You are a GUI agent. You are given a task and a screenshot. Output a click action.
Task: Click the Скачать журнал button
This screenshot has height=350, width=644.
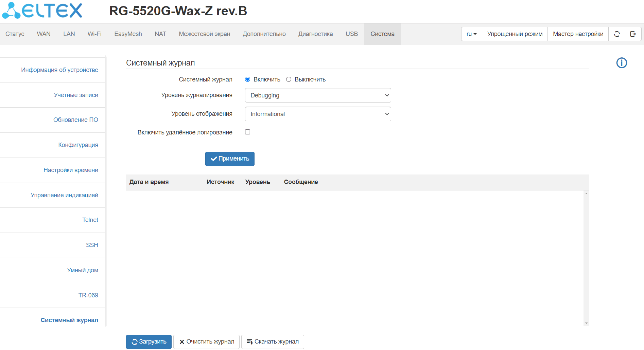point(273,342)
